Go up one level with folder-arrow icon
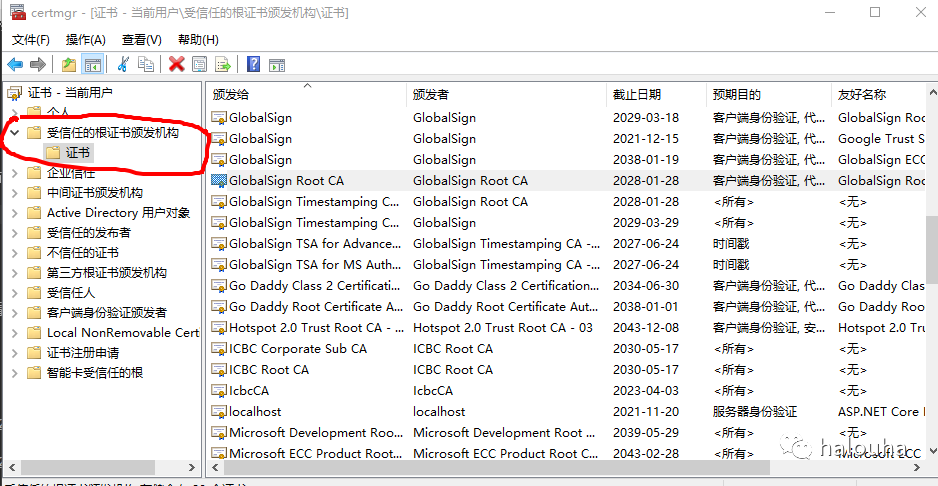This screenshot has height=486, width=938. coord(69,64)
